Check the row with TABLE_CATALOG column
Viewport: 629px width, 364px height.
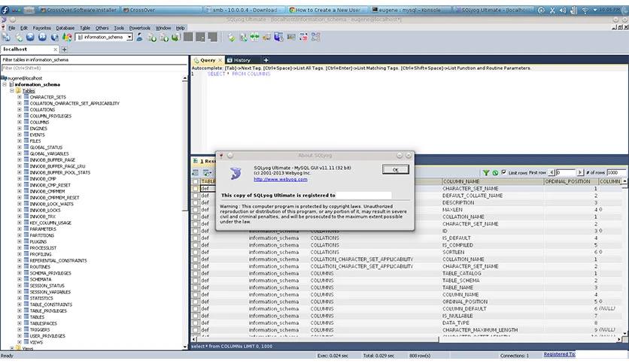pyautogui.click(x=196, y=274)
